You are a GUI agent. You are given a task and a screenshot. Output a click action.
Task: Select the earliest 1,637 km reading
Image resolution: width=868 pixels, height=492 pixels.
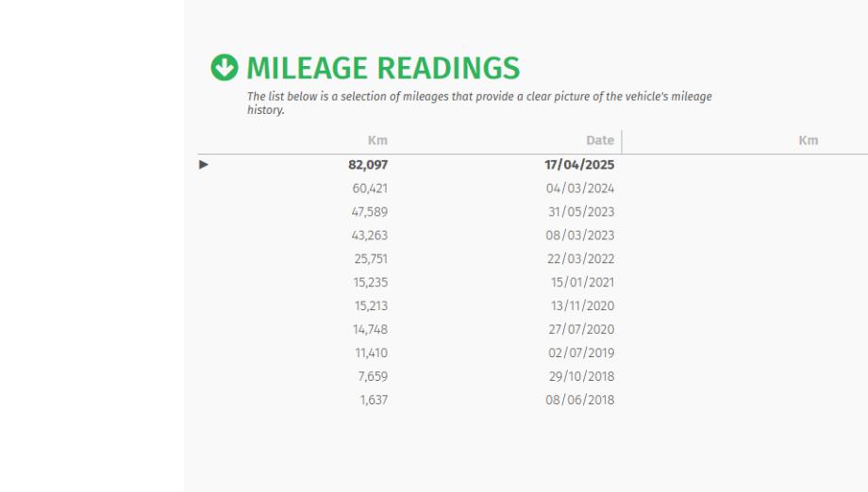coord(374,401)
